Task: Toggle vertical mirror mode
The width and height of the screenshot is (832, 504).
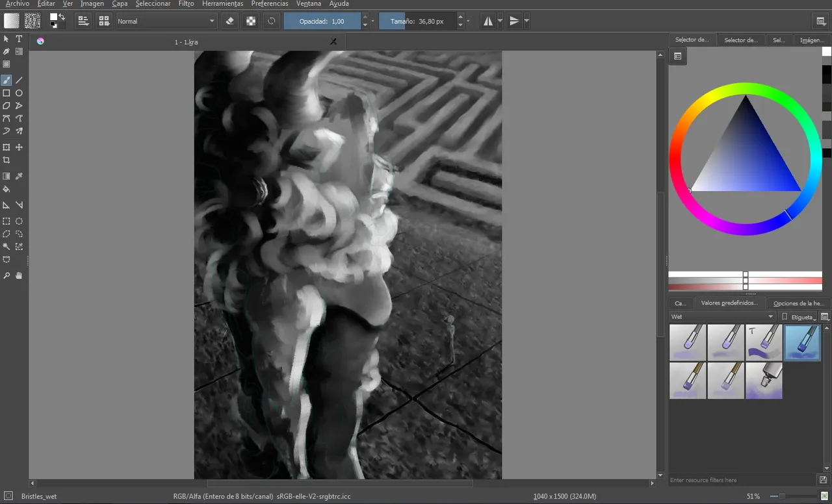Action: click(x=514, y=21)
